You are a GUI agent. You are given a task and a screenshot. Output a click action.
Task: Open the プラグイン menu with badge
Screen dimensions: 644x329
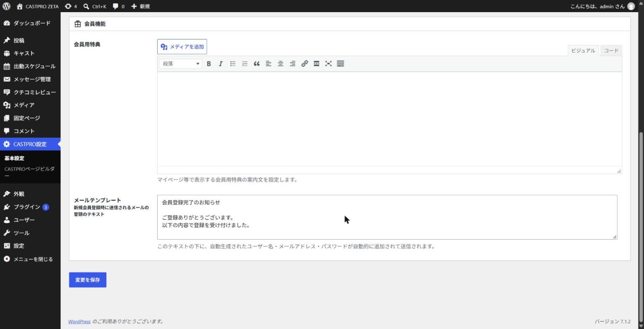coord(30,207)
